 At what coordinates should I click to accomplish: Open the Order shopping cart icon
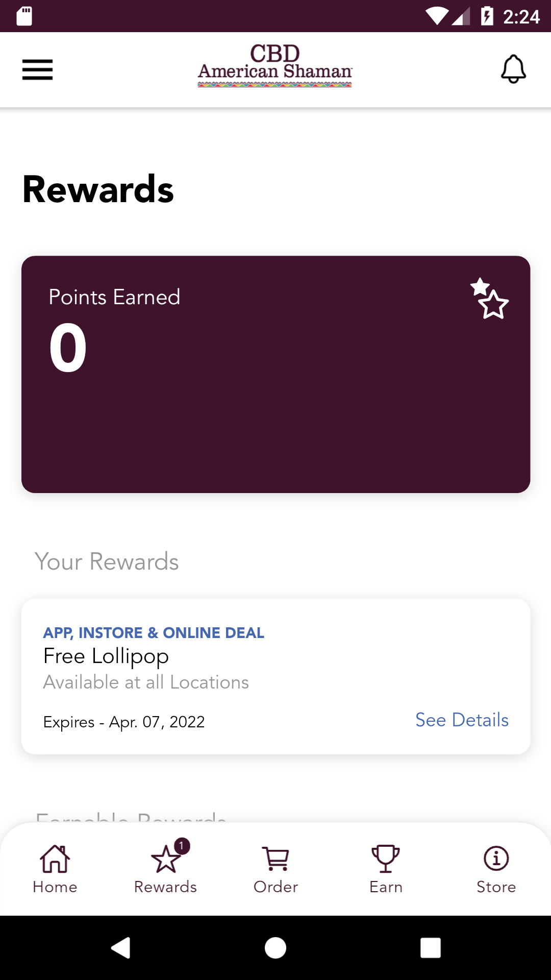pyautogui.click(x=276, y=859)
